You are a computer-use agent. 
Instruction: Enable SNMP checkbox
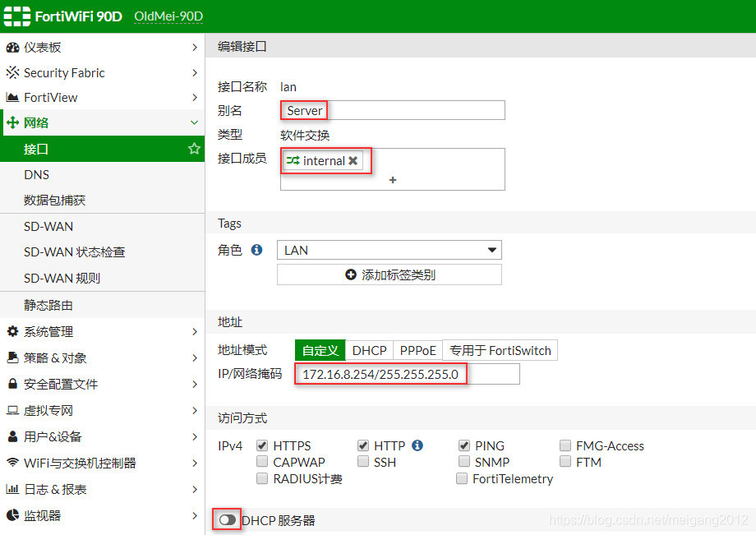[463, 462]
